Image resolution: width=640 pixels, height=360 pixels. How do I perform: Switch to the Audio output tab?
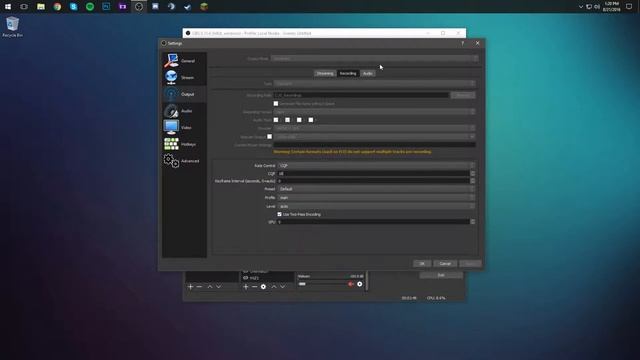pos(368,73)
